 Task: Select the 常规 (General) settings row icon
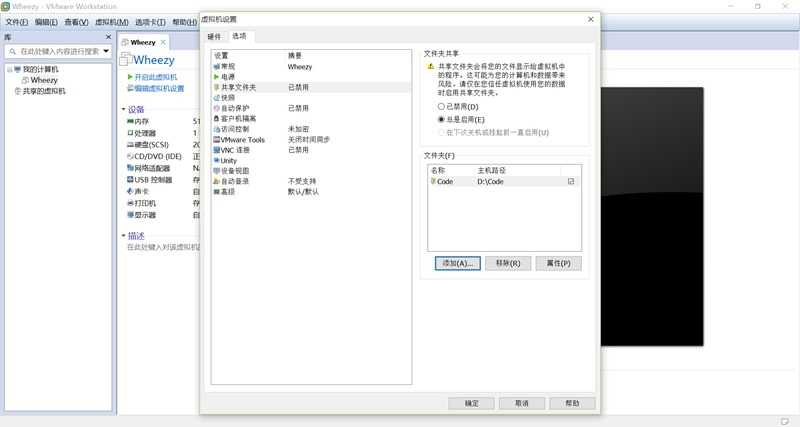point(217,67)
